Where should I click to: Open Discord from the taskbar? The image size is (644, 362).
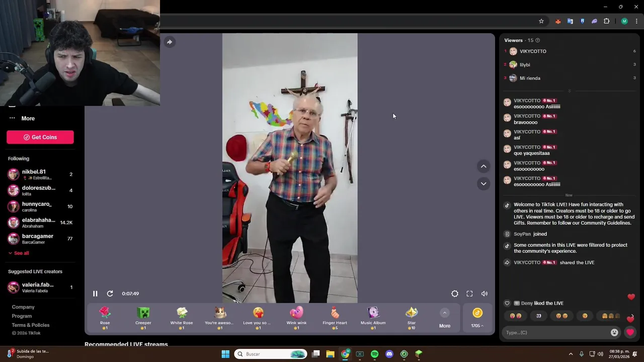[389, 354]
